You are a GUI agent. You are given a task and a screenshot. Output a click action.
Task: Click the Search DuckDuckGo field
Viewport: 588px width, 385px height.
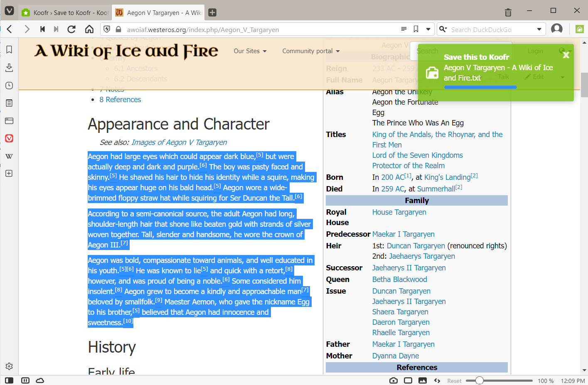tap(491, 29)
